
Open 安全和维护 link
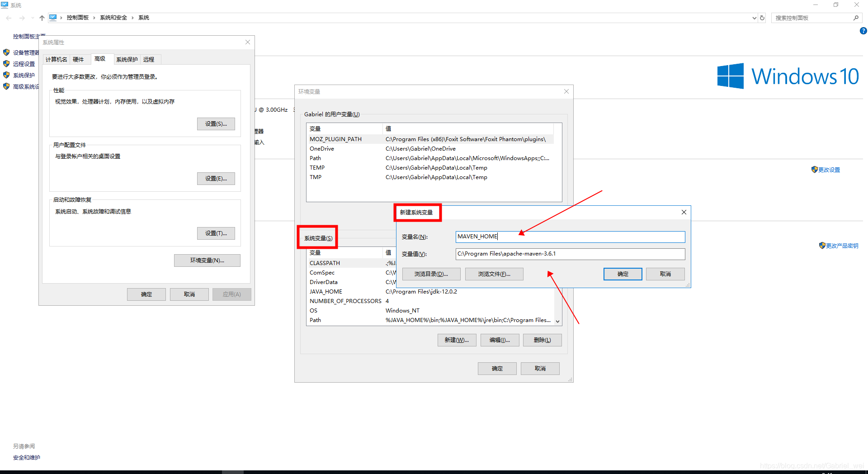coord(27,458)
